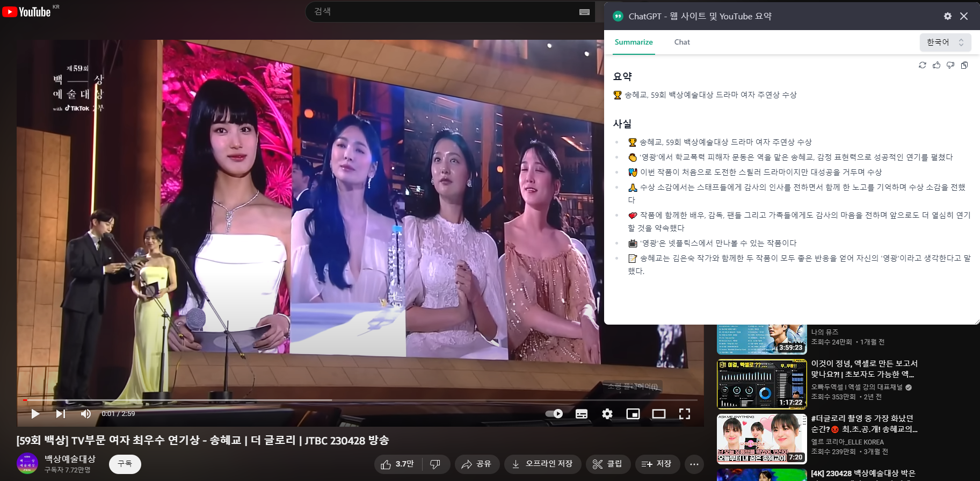Screen dimensions: 980x481
Task: Mute the video volume
Action: [86, 414]
